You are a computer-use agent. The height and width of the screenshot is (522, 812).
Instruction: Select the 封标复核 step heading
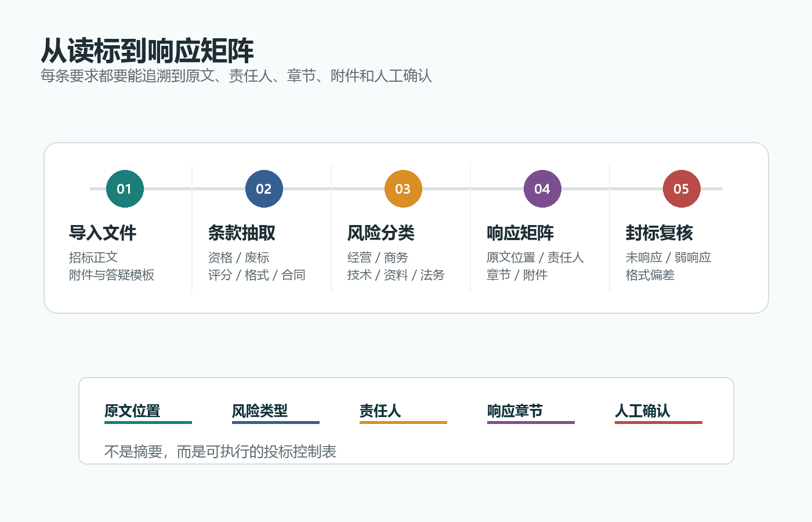tap(659, 233)
